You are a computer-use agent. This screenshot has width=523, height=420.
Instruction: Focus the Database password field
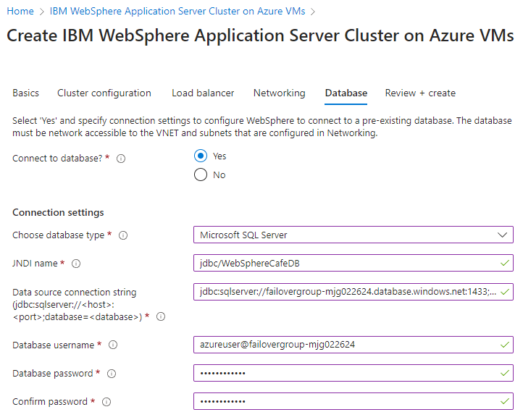click(x=353, y=373)
